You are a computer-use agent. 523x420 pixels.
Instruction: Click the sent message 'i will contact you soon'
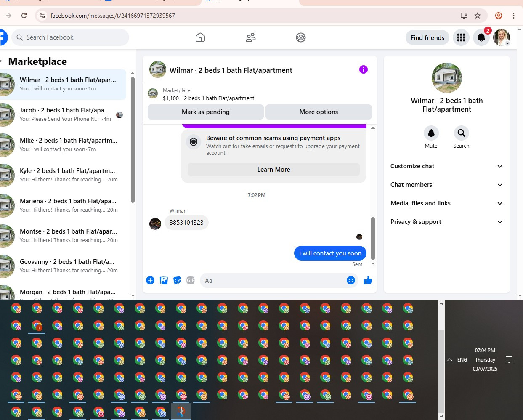coord(330,253)
